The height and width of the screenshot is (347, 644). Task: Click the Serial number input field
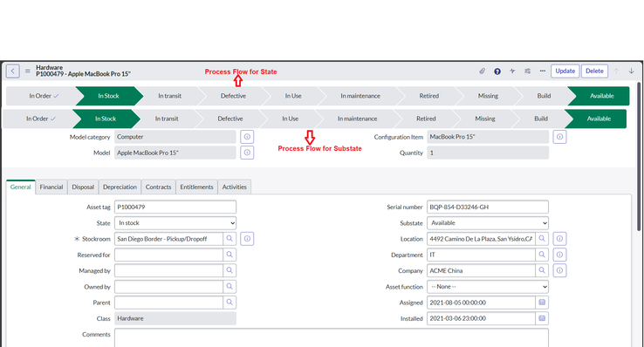pos(488,208)
